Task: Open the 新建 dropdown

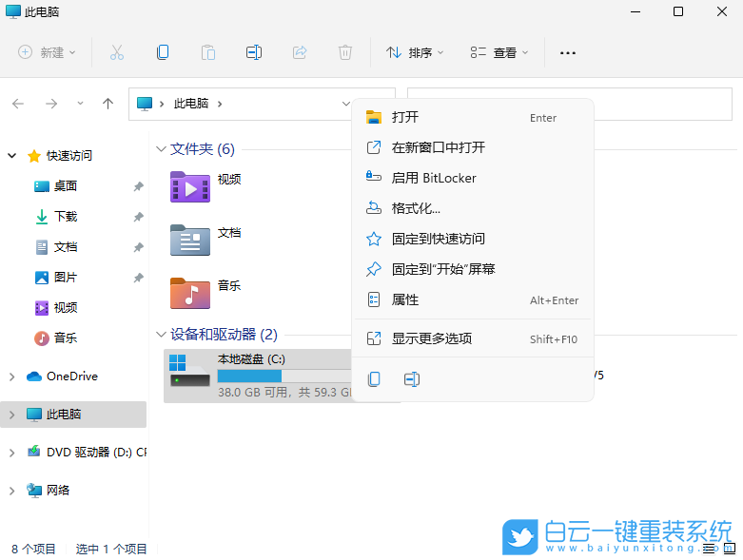Action: [47, 52]
